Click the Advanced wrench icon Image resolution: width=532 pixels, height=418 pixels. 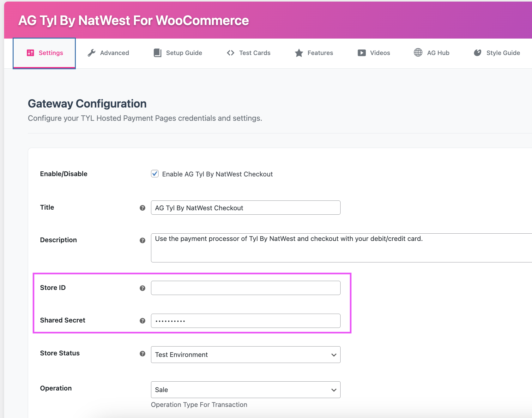(92, 53)
